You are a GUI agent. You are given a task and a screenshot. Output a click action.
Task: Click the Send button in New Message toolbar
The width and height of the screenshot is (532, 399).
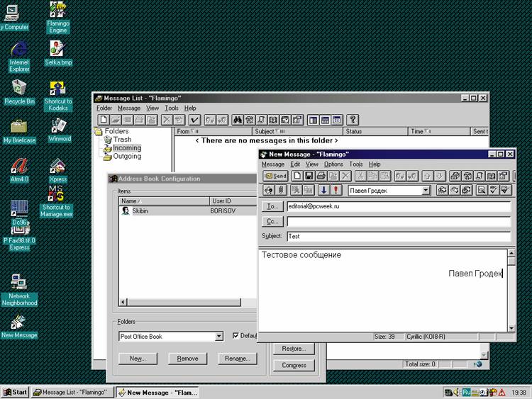[276, 176]
